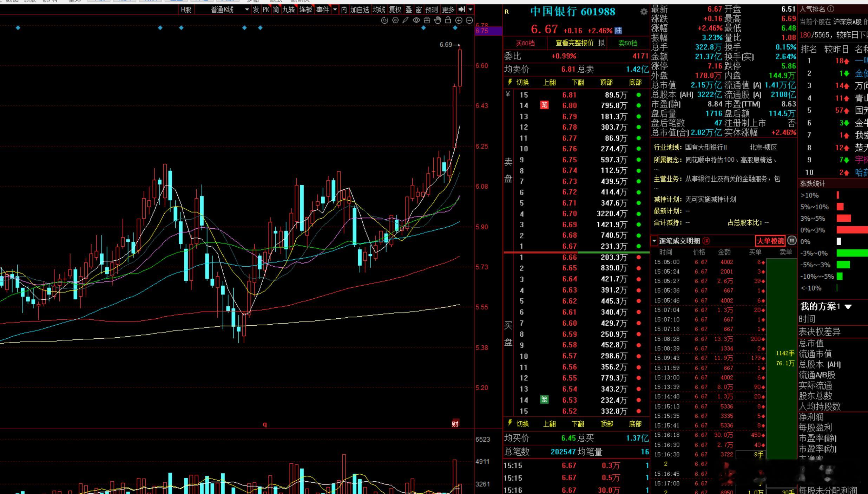Click sell level 4 price 6.70
The height and width of the screenshot is (494, 868).
click(x=569, y=214)
